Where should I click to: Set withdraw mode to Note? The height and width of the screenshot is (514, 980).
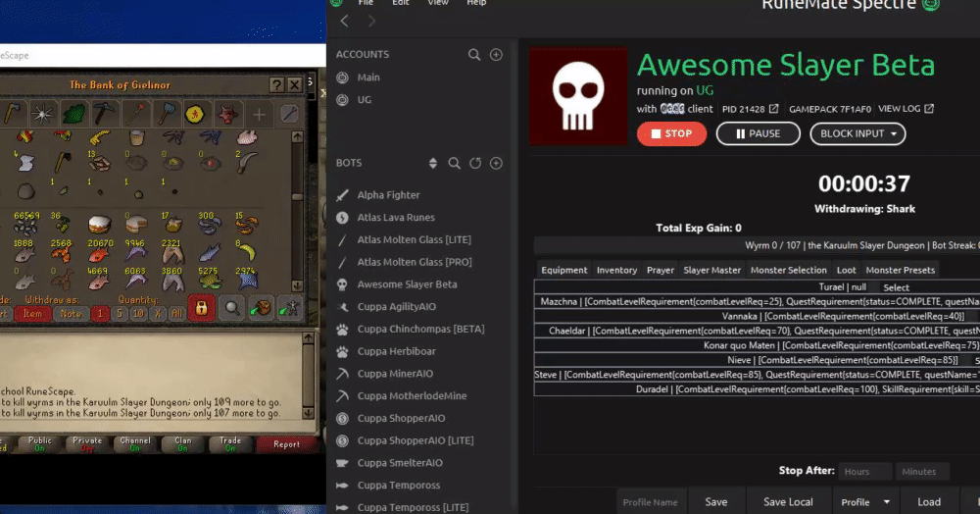pyautogui.click(x=71, y=313)
